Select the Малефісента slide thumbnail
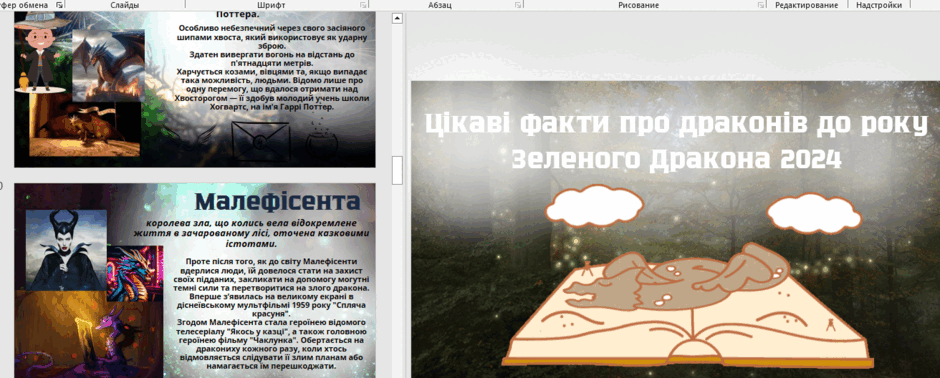Image resolution: width=940 pixels, height=378 pixels. coord(195,280)
